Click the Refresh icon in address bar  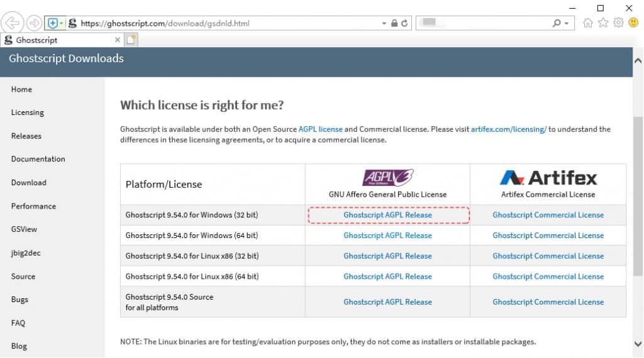[404, 23]
